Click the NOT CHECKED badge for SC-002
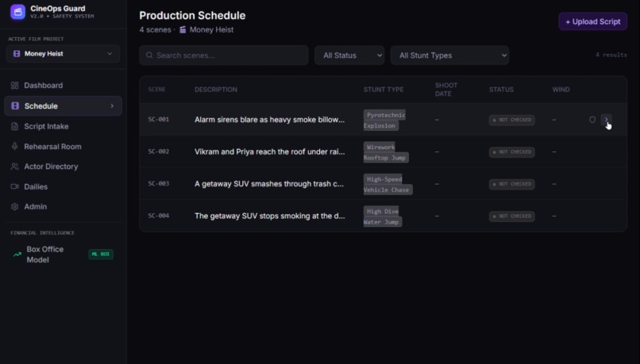Screen dimensions: 640x364 click(x=512, y=152)
